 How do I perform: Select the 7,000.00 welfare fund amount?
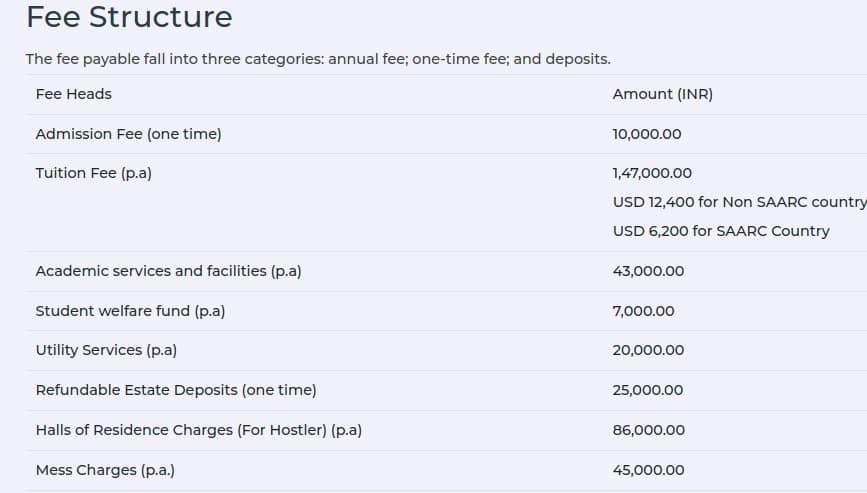(643, 311)
